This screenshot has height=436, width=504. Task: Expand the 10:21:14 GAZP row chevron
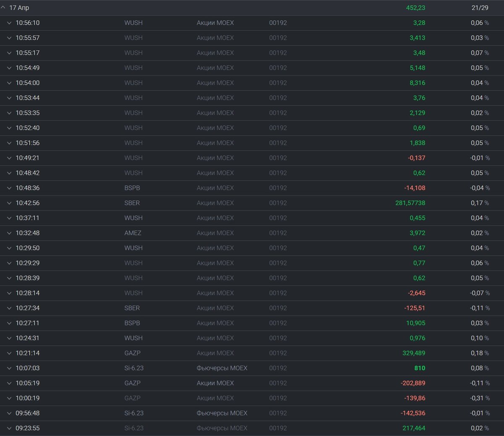[x=9, y=353]
